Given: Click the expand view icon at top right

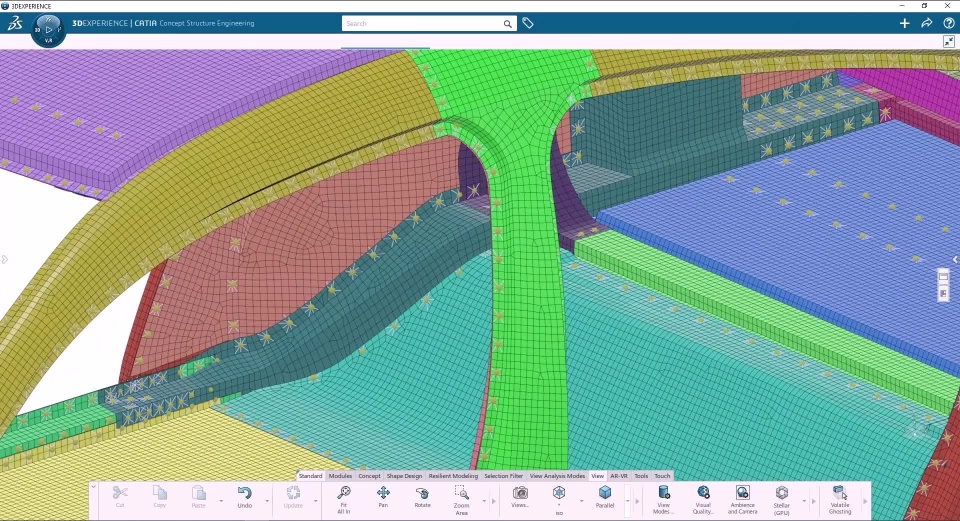Looking at the screenshot, I should (x=948, y=41).
